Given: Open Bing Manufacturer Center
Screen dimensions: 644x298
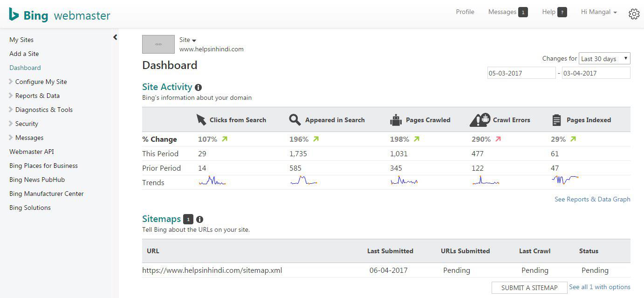Looking at the screenshot, I should tap(47, 194).
